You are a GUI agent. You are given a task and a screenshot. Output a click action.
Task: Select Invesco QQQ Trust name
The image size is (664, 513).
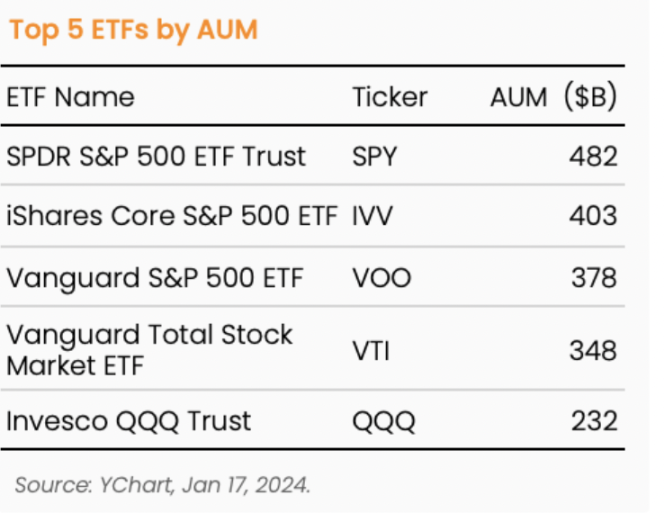click(x=129, y=421)
